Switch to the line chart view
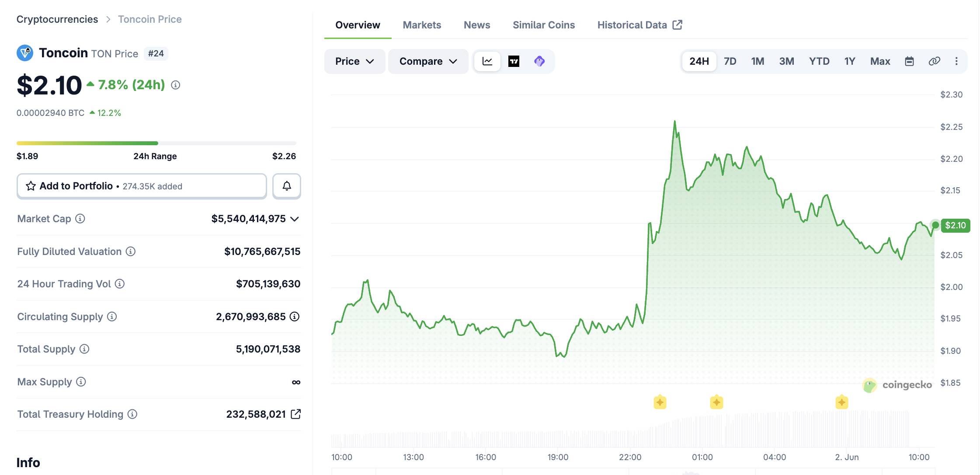The height and width of the screenshot is (475, 980). pyautogui.click(x=487, y=61)
